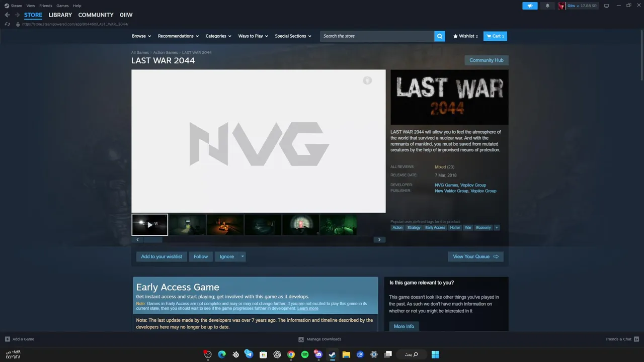
Task: Enter Big Picture mode via the monitor icon
Action: point(606,6)
